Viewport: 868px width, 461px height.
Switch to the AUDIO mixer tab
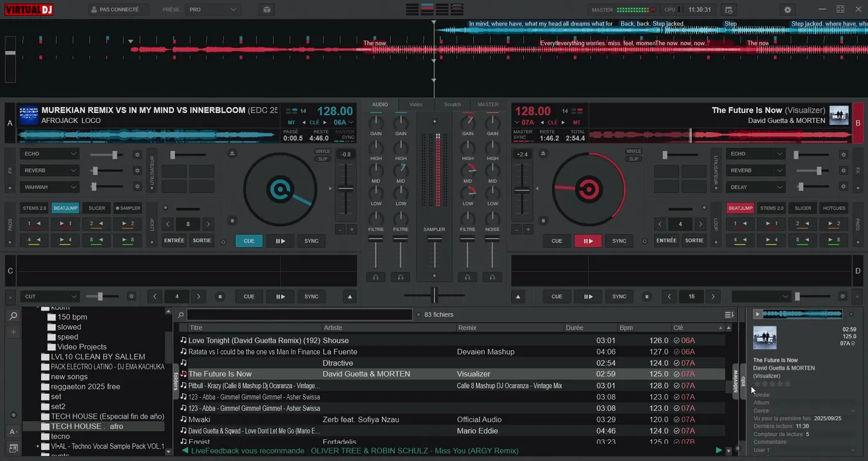coord(380,104)
